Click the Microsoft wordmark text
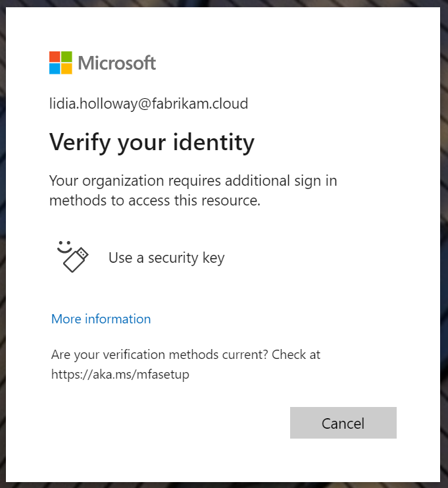The image size is (448, 488). click(117, 63)
